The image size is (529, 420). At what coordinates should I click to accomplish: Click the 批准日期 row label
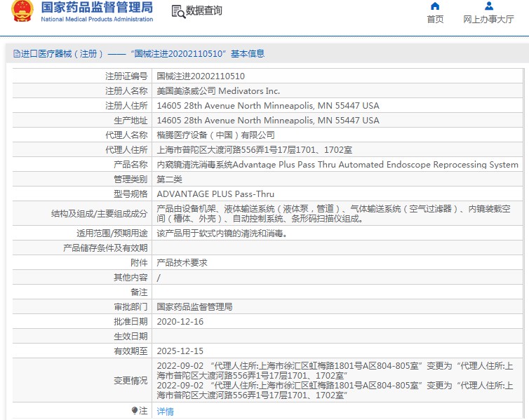coord(130,322)
